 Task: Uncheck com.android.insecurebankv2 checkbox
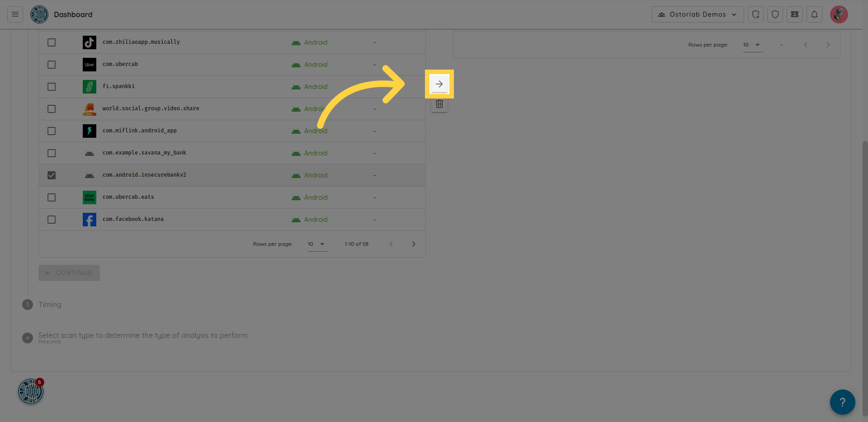(52, 175)
